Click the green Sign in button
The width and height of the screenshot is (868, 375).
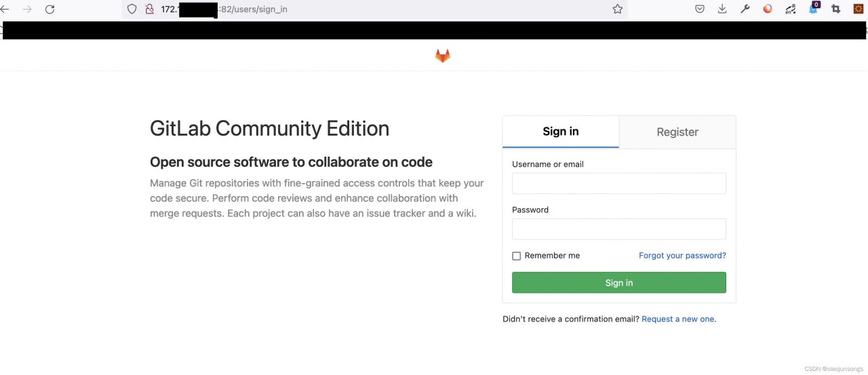[619, 283]
